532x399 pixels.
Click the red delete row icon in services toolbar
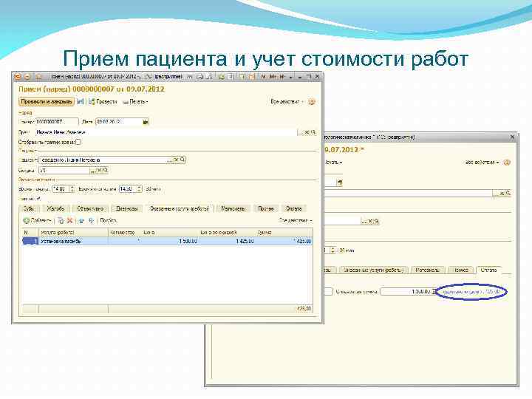coord(70,220)
